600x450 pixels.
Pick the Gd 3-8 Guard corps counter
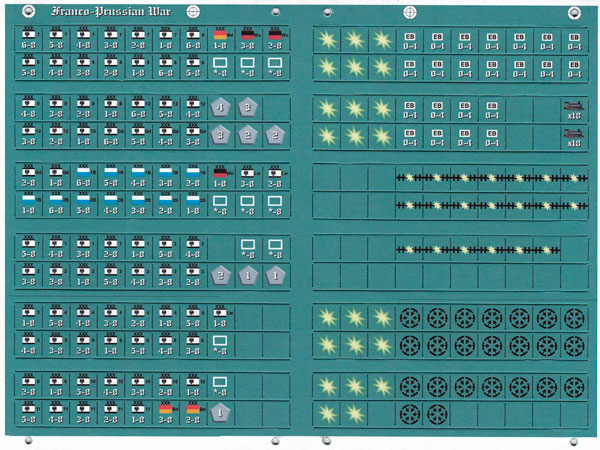[193, 135]
